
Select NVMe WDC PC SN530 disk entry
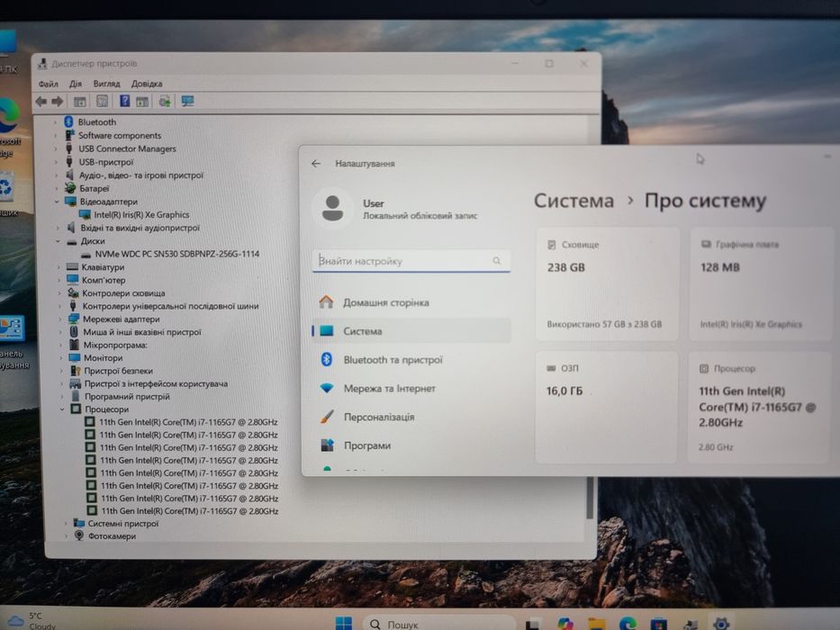pyautogui.click(x=176, y=254)
